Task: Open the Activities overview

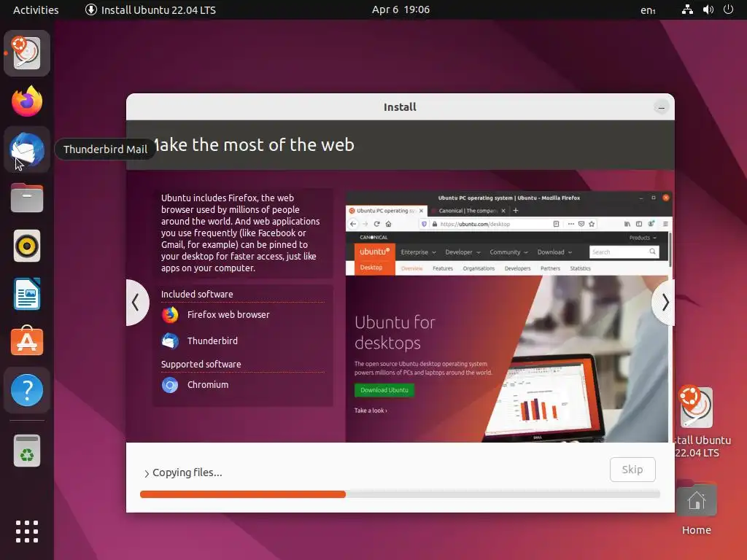Action: point(36,10)
